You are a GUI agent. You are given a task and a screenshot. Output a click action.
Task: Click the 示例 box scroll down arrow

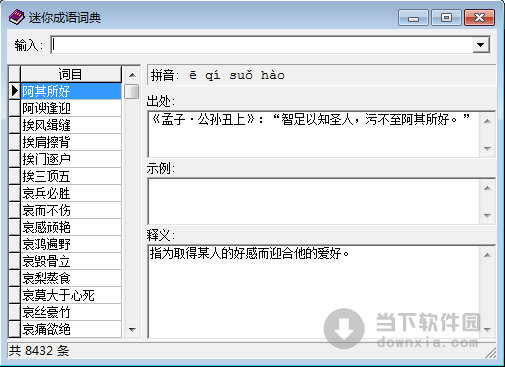[x=487, y=215]
